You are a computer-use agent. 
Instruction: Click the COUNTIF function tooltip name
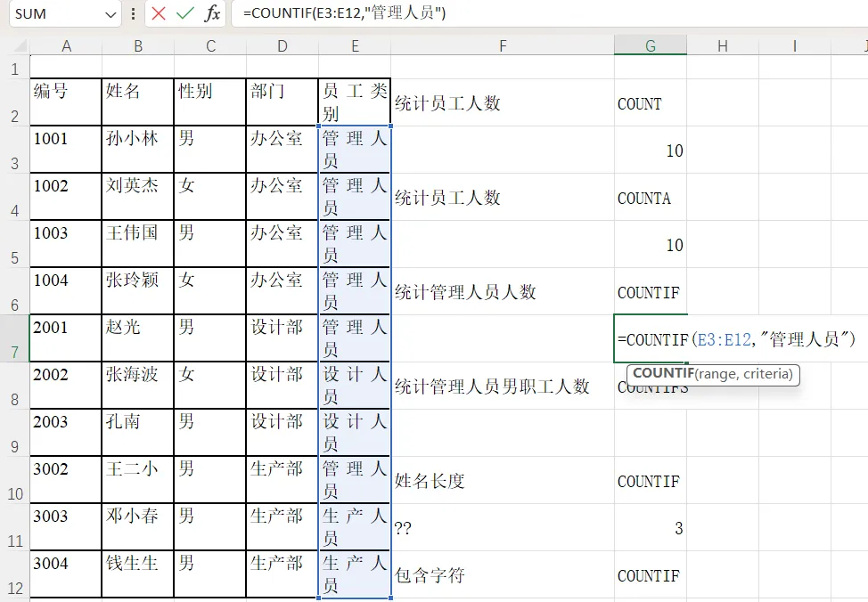pyautogui.click(x=663, y=373)
